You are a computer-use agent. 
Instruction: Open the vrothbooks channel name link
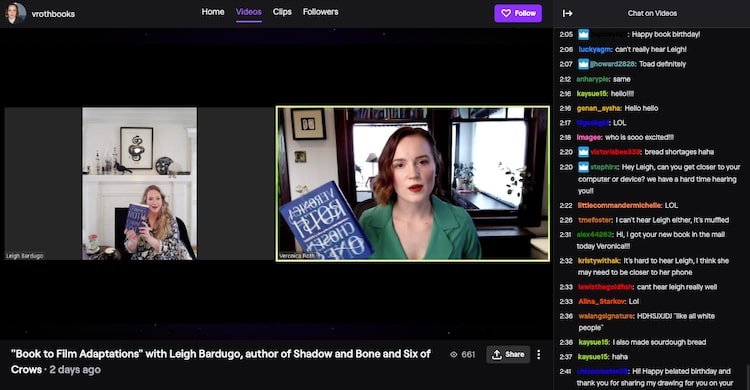[x=53, y=14]
